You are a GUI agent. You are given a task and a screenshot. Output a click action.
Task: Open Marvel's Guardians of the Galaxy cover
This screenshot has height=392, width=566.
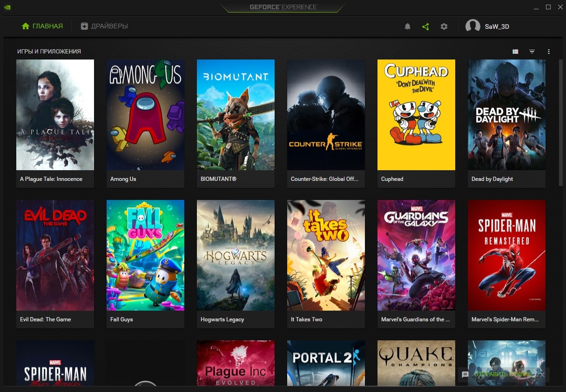tap(416, 255)
